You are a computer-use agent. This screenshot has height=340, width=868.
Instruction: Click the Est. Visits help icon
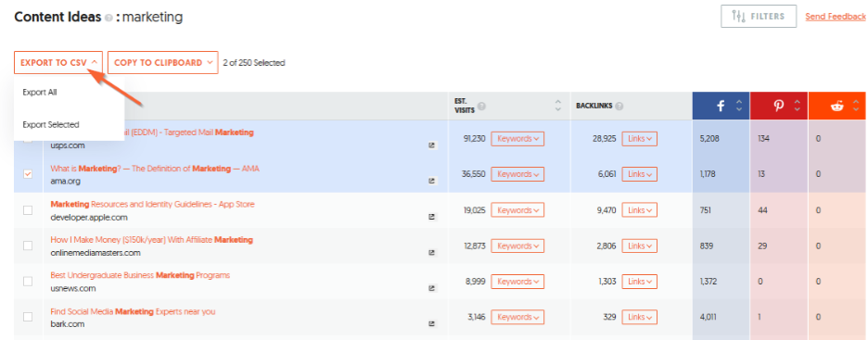pyautogui.click(x=482, y=107)
